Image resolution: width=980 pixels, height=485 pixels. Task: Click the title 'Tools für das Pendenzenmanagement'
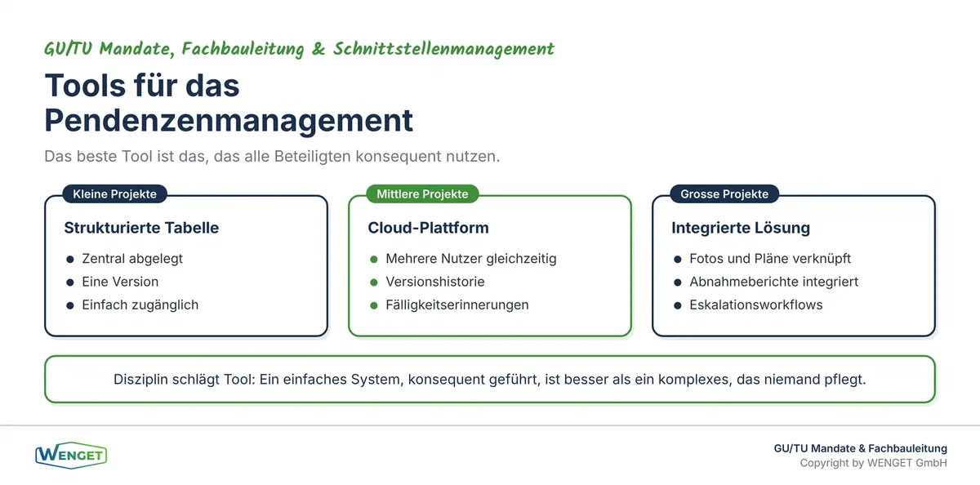229,103
